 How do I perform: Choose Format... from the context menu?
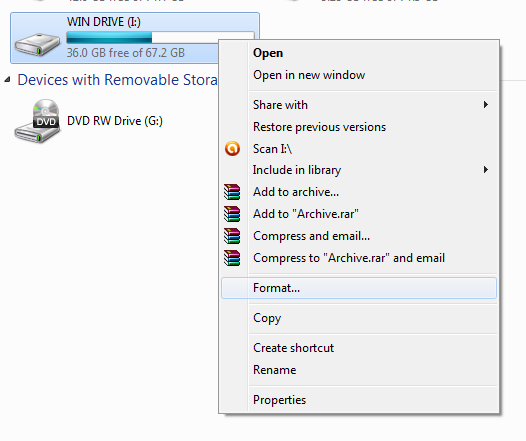(359, 288)
